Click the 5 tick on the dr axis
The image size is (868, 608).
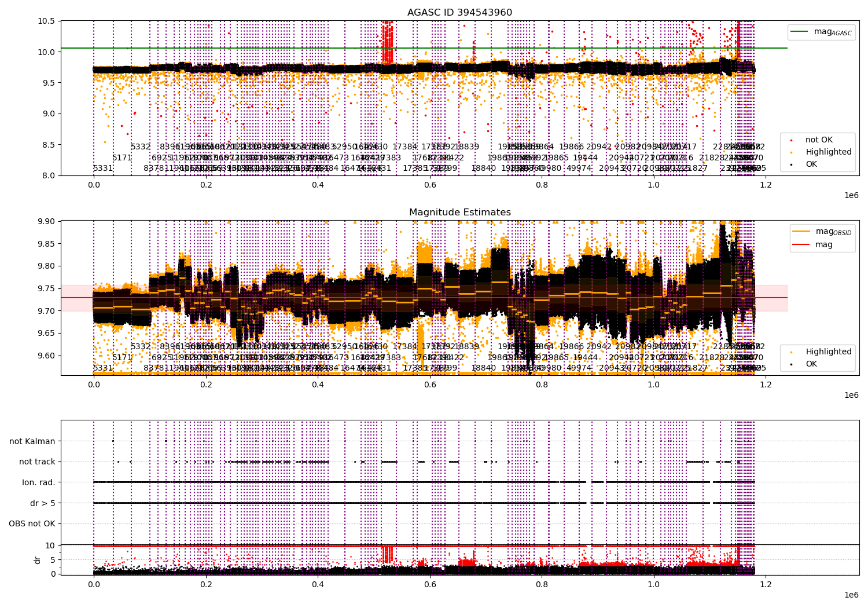(53, 559)
